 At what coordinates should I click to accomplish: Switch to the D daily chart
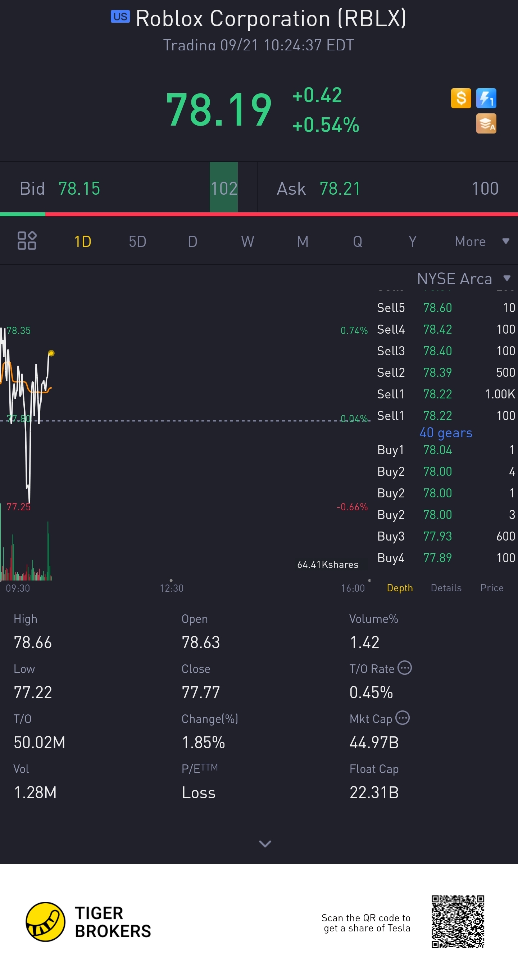coord(192,241)
